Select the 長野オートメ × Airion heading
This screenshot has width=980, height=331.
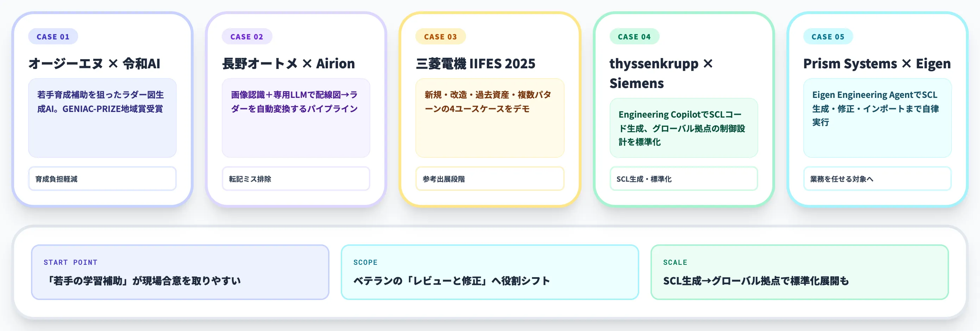[x=288, y=63]
